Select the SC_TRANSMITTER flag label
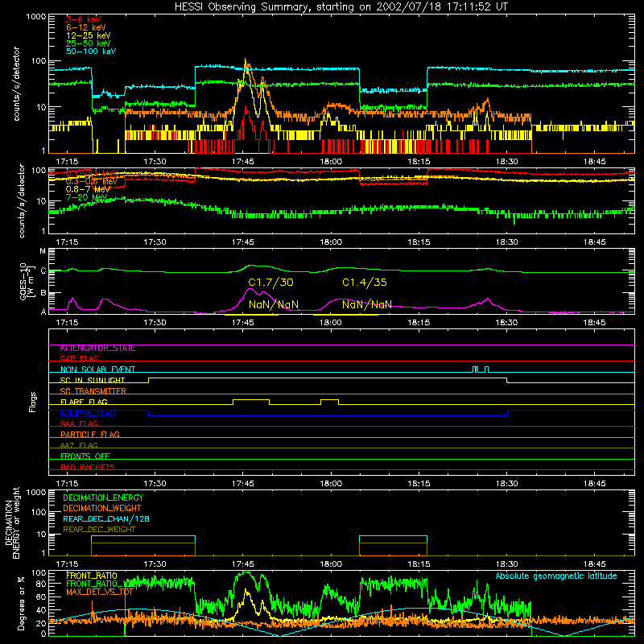 coord(93,391)
